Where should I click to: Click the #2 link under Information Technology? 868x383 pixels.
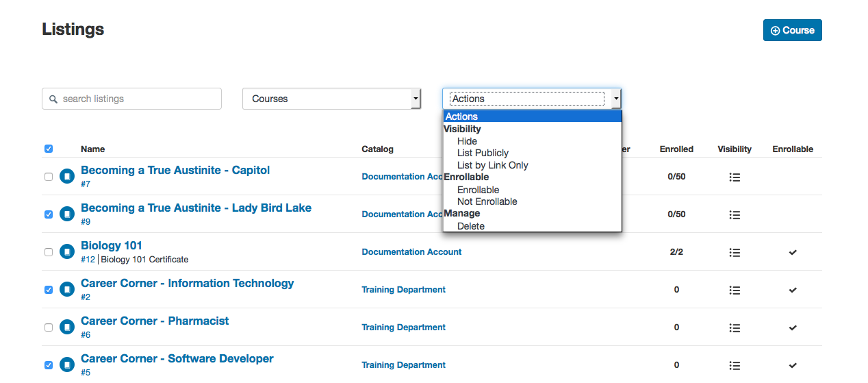[86, 297]
